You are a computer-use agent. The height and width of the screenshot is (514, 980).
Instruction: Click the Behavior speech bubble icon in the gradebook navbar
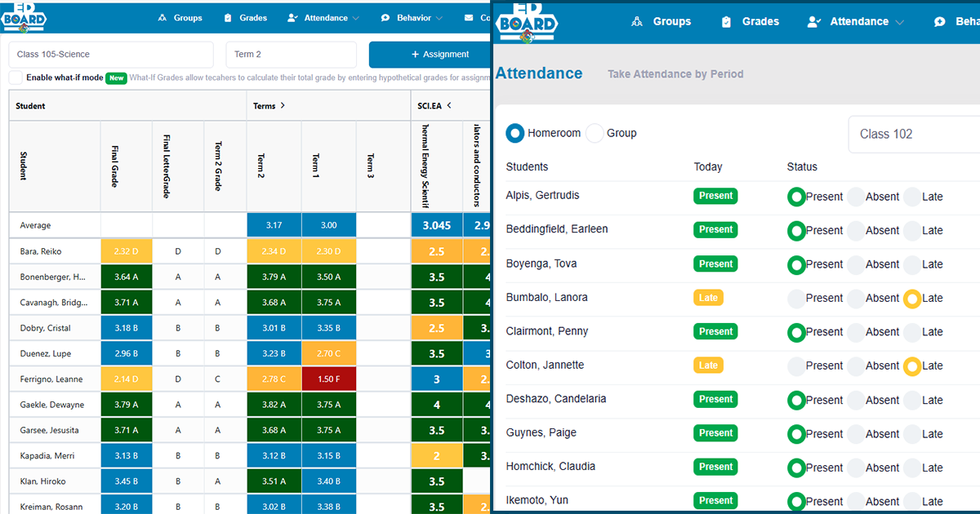[x=385, y=18]
